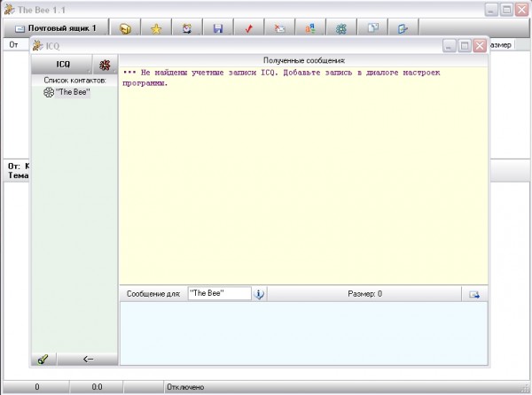This screenshot has width=532, height=395.
Task: Open the Почтовый ящик 1 mailbox button
Action: (x=57, y=28)
